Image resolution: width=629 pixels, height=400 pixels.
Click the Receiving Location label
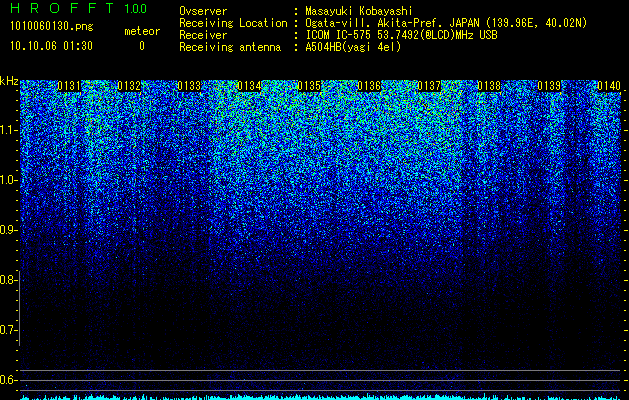click(x=233, y=23)
